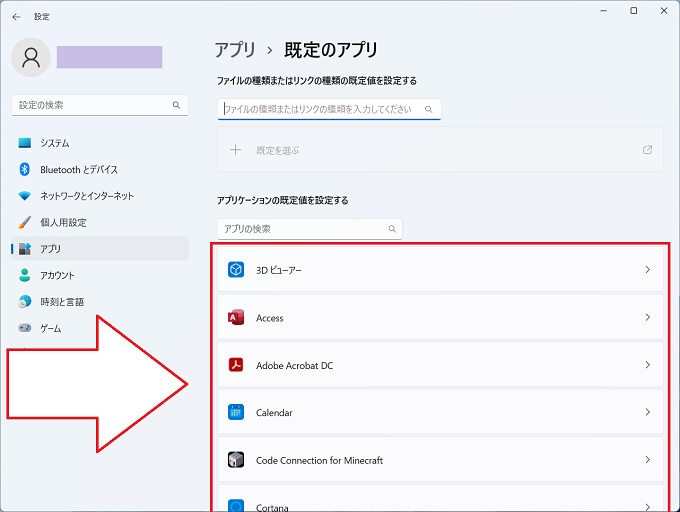The height and width of the screenshot is (512, 680).
Task: Click the システム monitor icon
Action: tap(25, 143)
